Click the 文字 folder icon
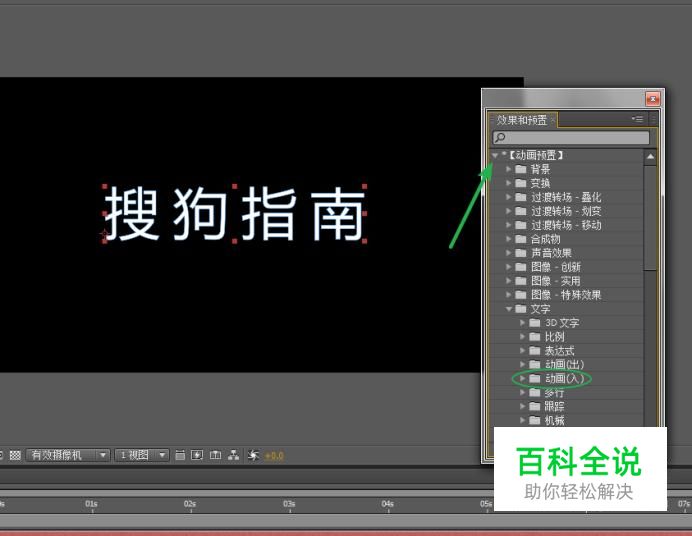The width and height of the screenshot is (692, 536). tap(521, 309)
